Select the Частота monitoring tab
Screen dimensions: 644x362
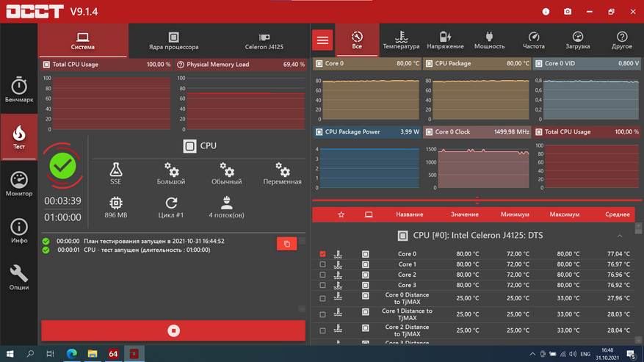point(534,40)
